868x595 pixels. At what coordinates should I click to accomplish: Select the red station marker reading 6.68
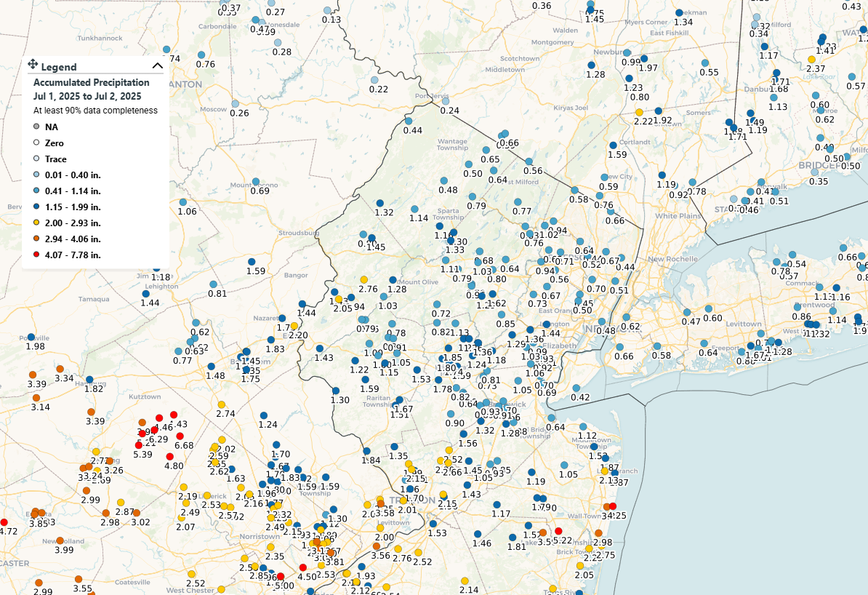[x=180, y=436]
